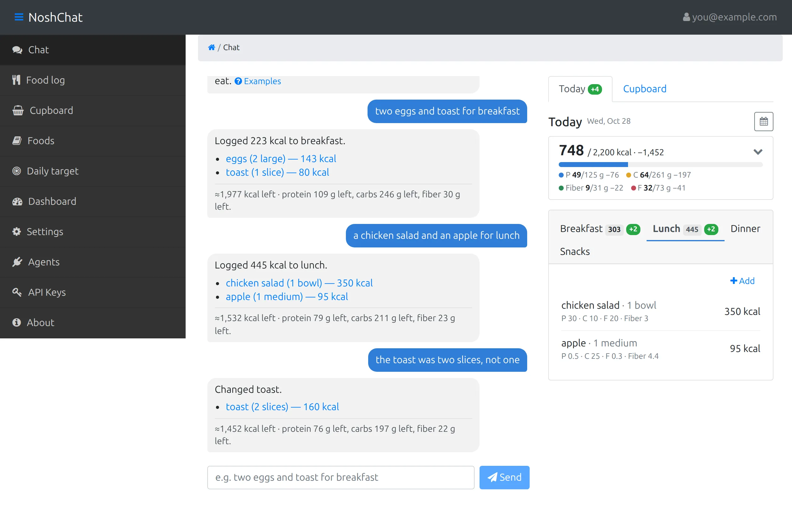Toggle the hamburger menu beside NoshChat
The image size is (792, 532).
[19, 17]
